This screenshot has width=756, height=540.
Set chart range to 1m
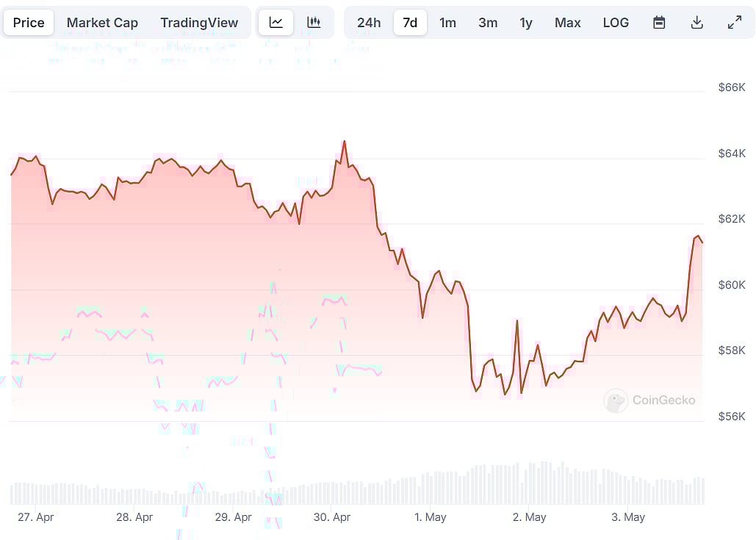447,23
